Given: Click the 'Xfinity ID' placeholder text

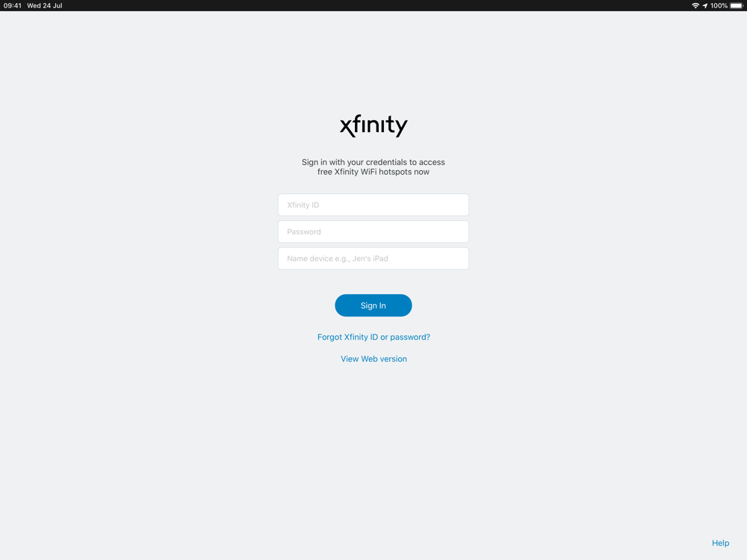Looking at the screenshot, I should [303, 205].
